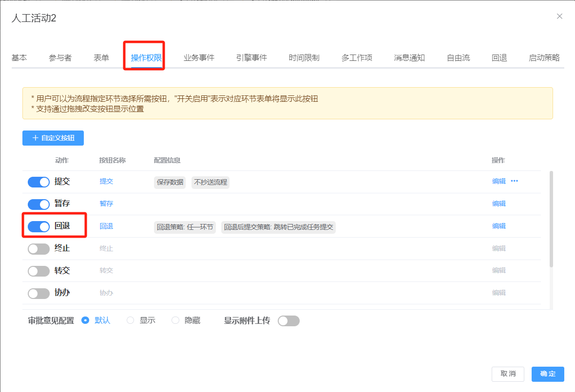This screenshot has width=575, height=392.
Task: Switch to the 参与者 tab
Action: click(60, 58)
